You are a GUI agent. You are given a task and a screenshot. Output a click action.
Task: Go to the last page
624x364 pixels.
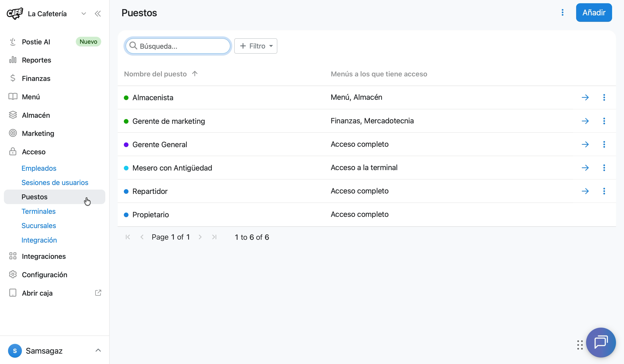click(214, 237)
